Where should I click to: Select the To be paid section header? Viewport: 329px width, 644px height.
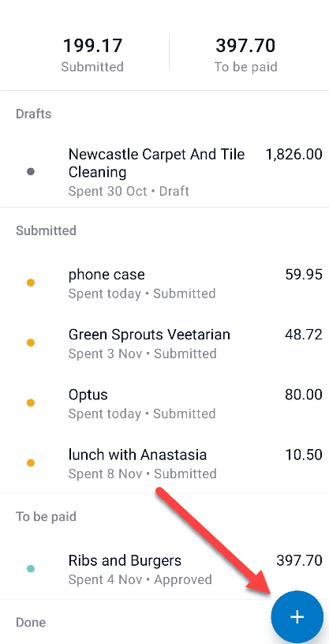pos(46,516)
